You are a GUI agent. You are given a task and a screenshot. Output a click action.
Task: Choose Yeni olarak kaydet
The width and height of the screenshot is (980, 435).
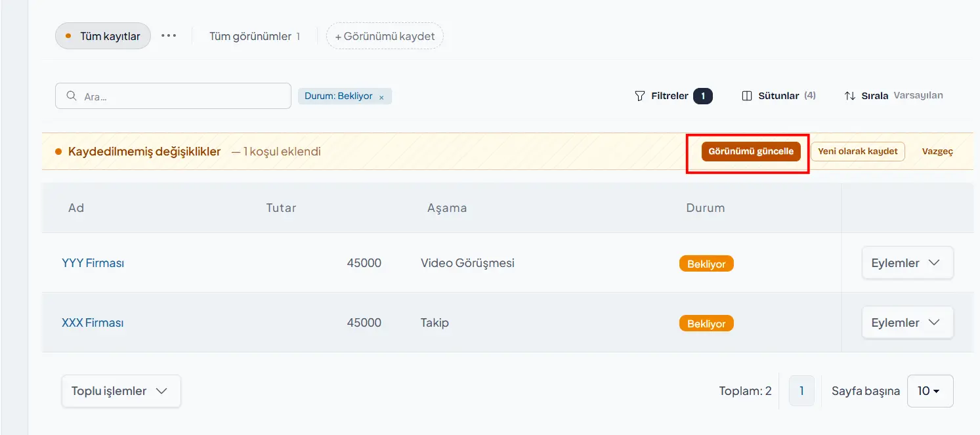click(858, 152)
